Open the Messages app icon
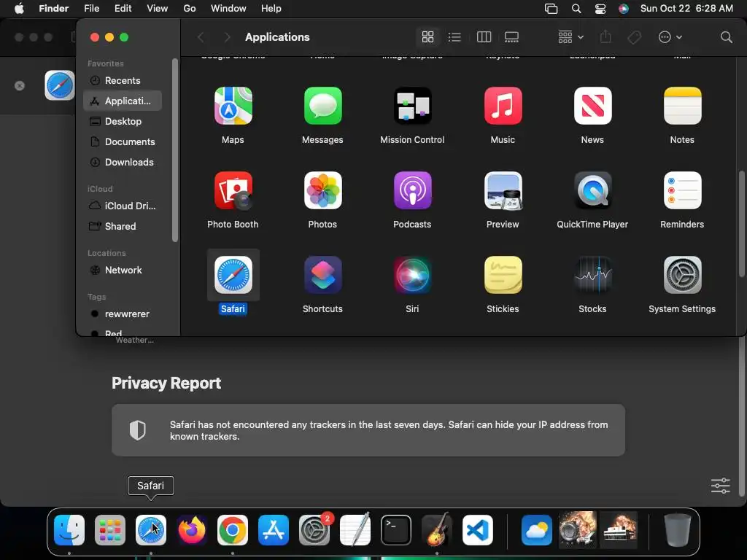The image size is (747, 560). point(322,106)
